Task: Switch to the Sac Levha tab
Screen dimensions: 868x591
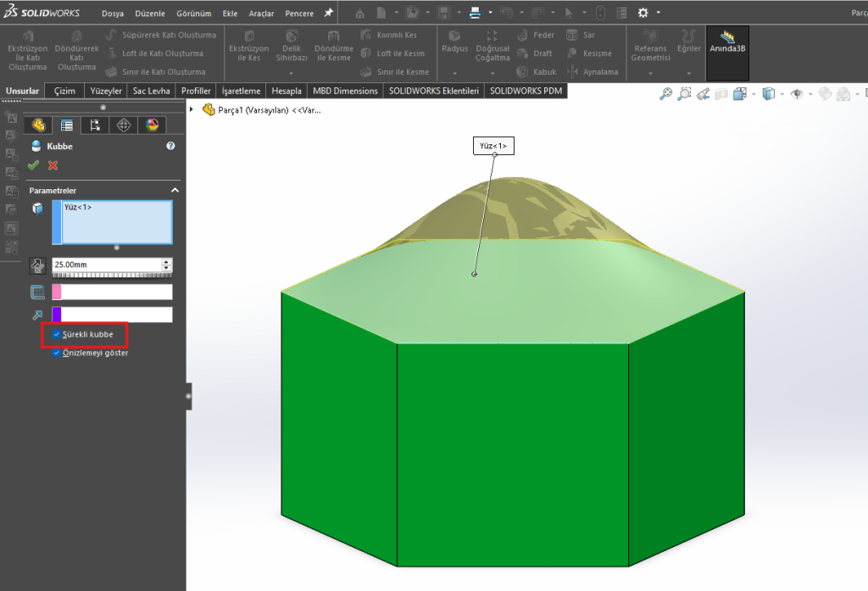Action: tap(152, 91)
